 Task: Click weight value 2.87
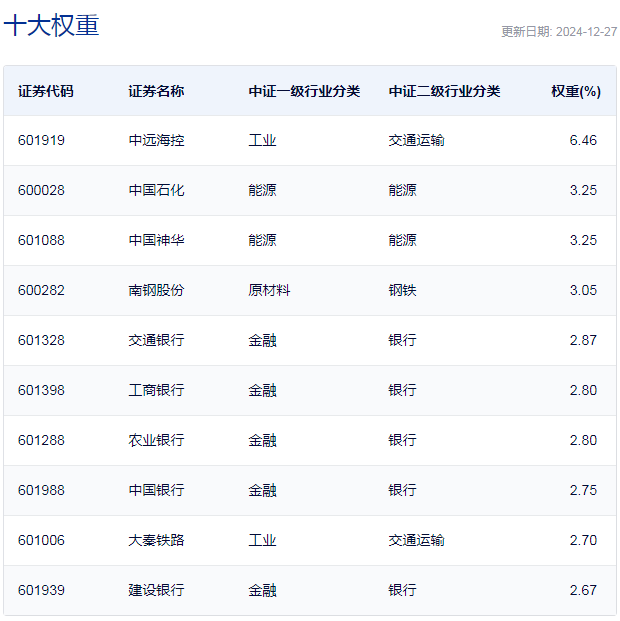click(x=583, y=340)
